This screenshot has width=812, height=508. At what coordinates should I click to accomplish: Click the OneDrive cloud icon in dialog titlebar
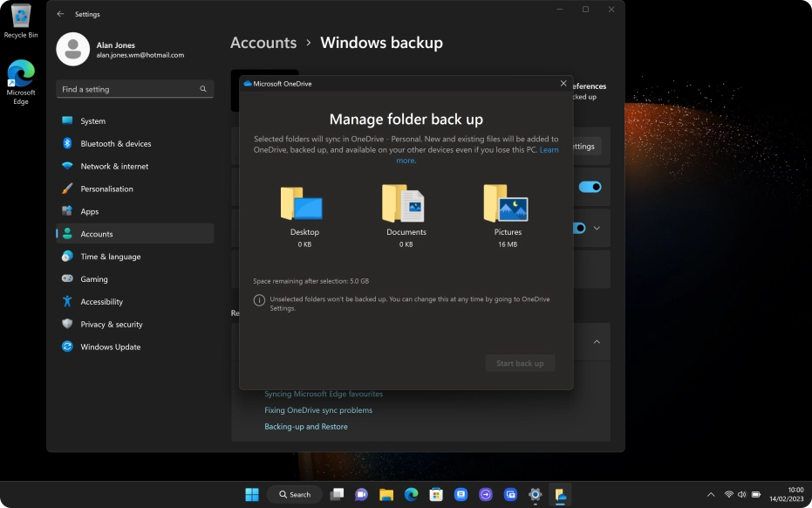246,83
